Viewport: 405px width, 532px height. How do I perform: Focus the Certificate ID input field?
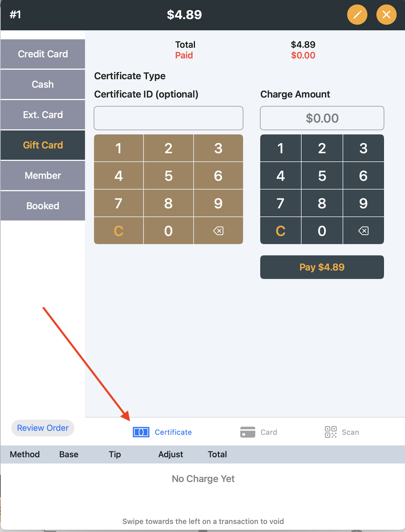tap(168, 118)
